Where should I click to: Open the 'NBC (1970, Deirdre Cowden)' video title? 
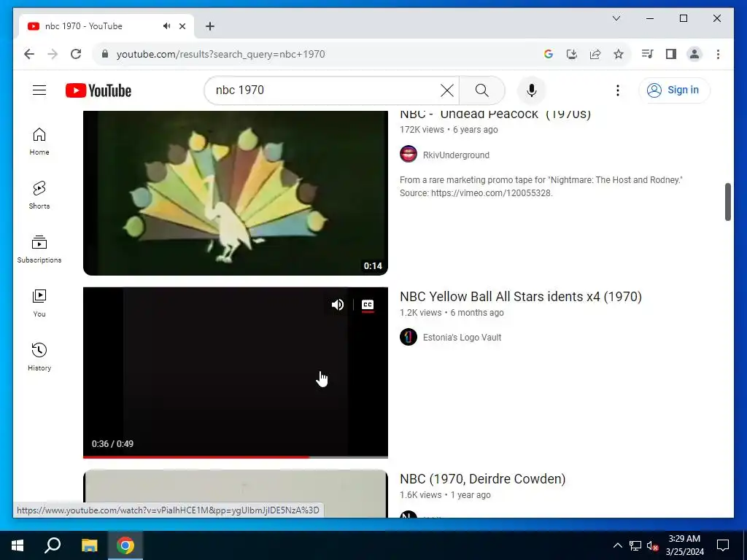click(483, 478)
